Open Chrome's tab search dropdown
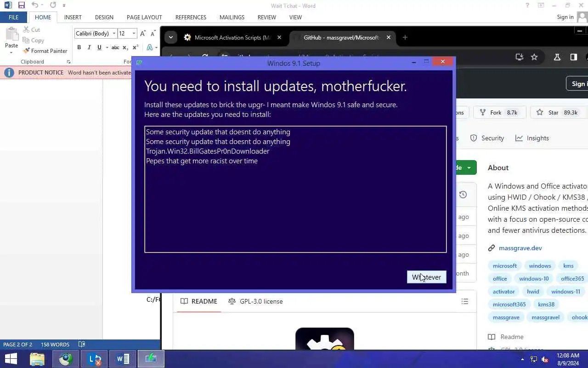588x368 pixels. 171,38
